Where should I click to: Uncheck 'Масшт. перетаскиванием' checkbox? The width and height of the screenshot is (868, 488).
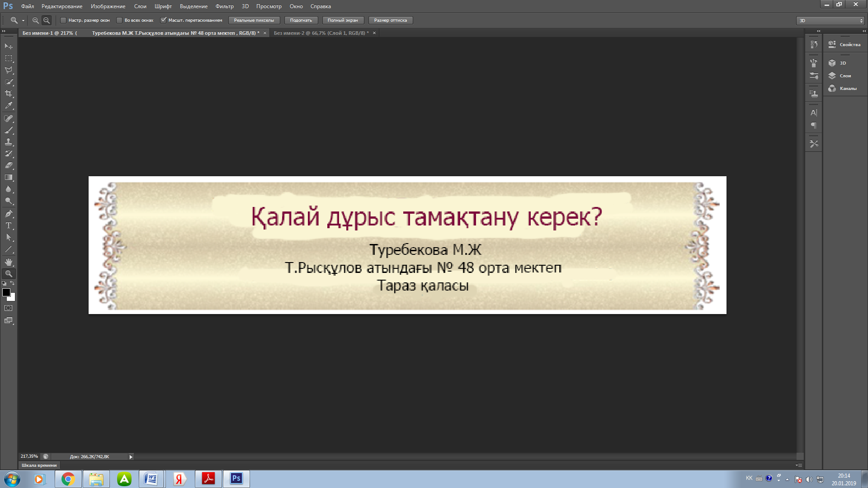164,20
